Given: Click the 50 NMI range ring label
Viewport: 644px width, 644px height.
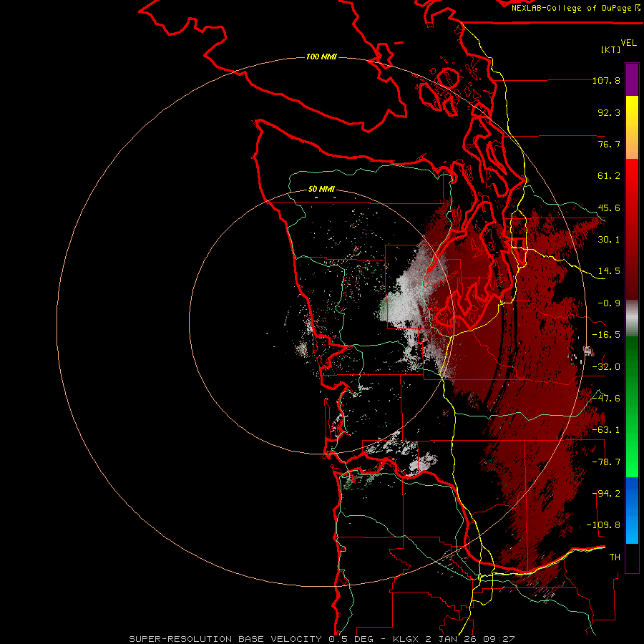Looking at the screenshot, I should tap(321, 189).
